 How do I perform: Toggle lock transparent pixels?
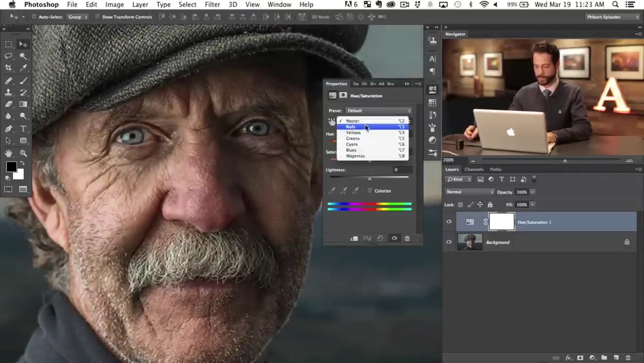(460, 205)
